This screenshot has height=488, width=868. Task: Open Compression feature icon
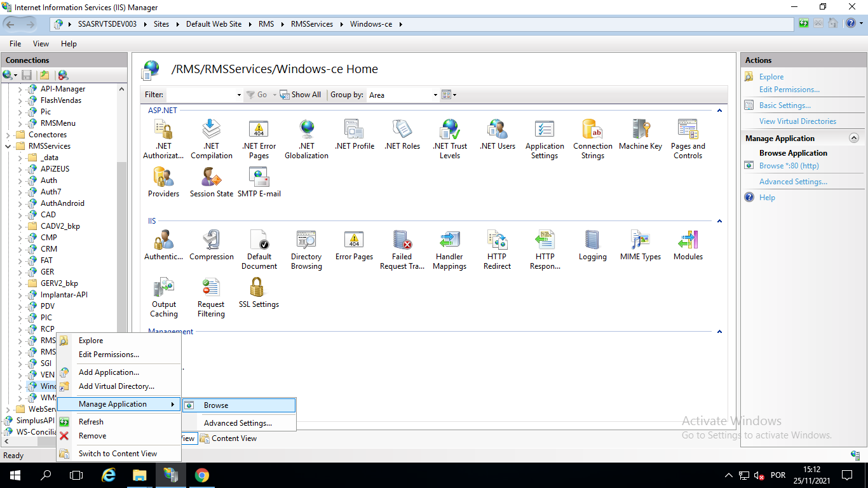[x=212, y=245]
